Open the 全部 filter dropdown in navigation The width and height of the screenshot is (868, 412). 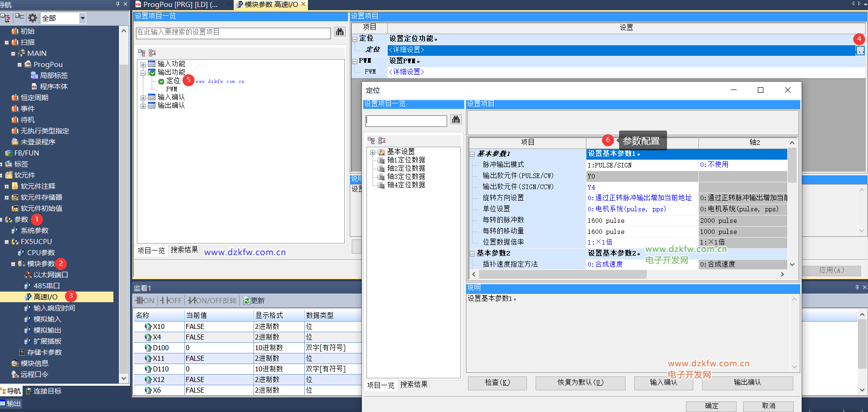(x=83, y=18)
